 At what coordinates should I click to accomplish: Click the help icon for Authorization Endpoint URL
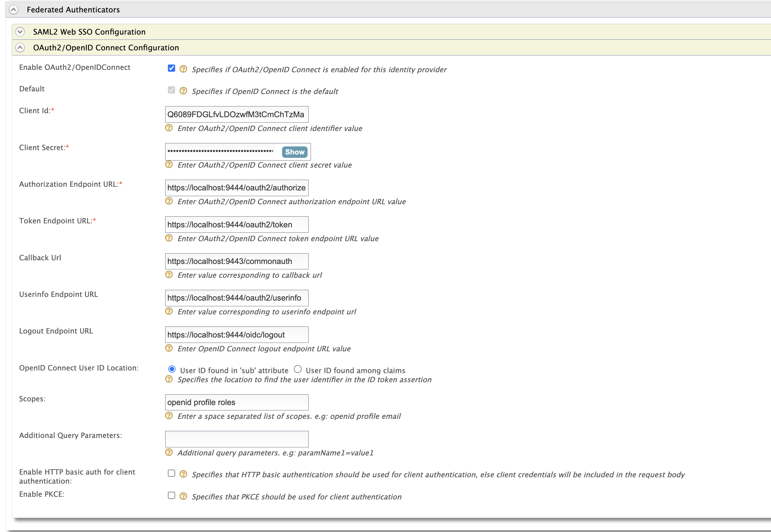pos(169,201)
